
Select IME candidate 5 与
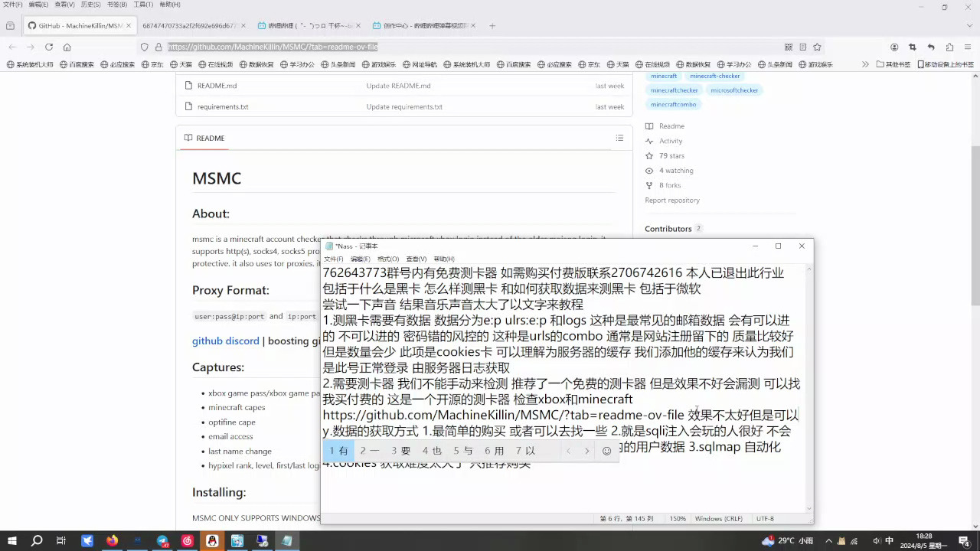[x=463, y=451]
